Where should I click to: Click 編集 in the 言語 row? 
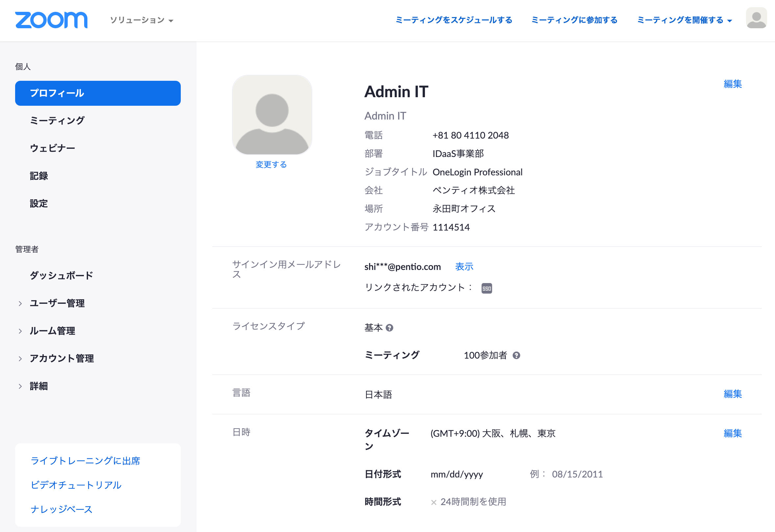click(x=733, y=394)
